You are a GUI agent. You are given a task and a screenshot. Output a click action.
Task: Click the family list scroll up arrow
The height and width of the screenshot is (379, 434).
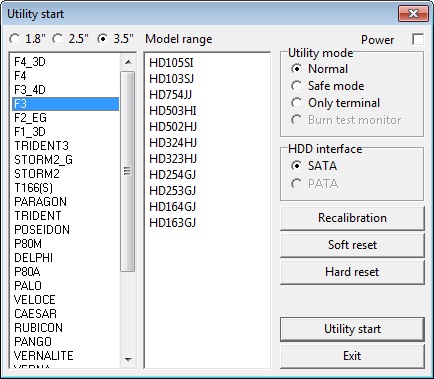pos(128,62)
